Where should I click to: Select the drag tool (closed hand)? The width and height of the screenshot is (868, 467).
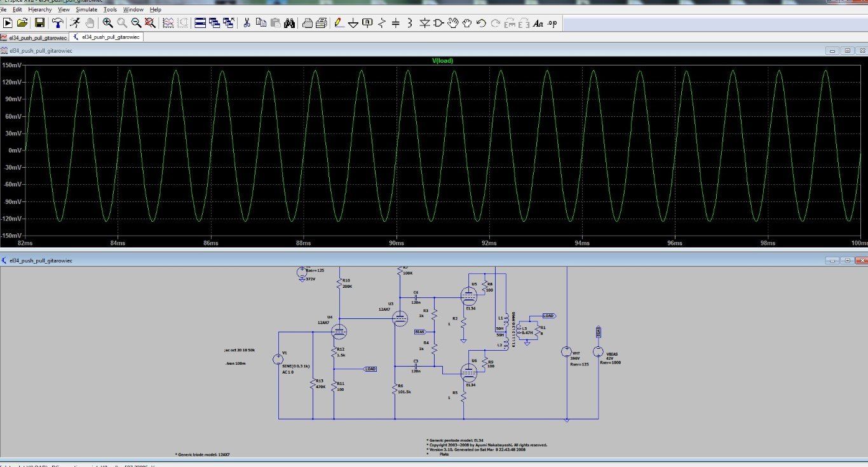coord(467,23)
